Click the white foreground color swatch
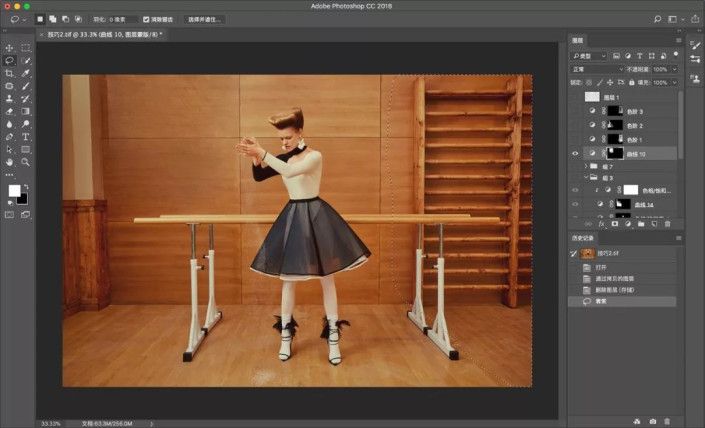 tap(14, 191)
